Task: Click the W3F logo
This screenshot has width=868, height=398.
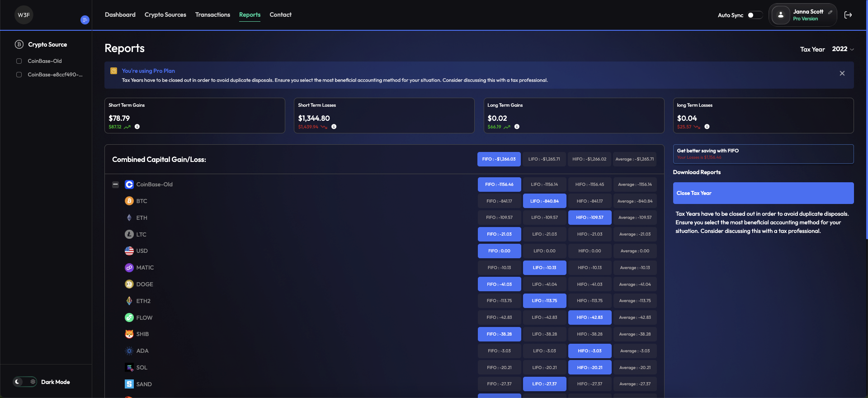Action: [24, 15]
